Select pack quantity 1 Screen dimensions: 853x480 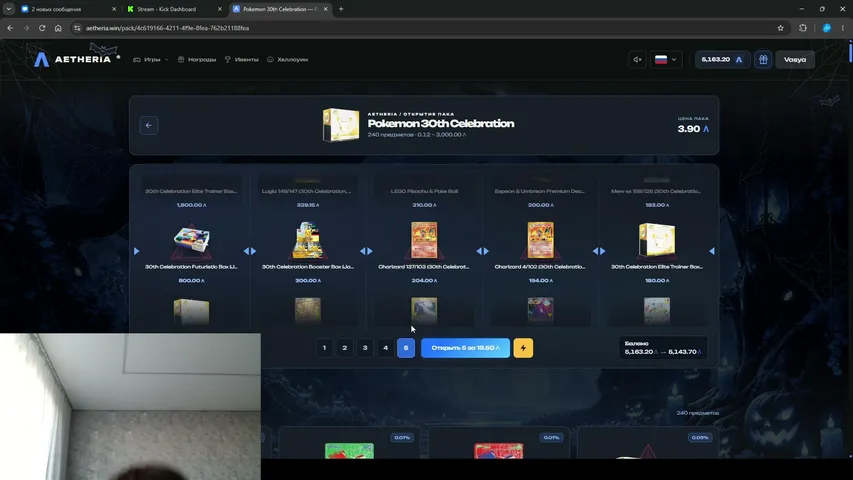click(324, 348)
